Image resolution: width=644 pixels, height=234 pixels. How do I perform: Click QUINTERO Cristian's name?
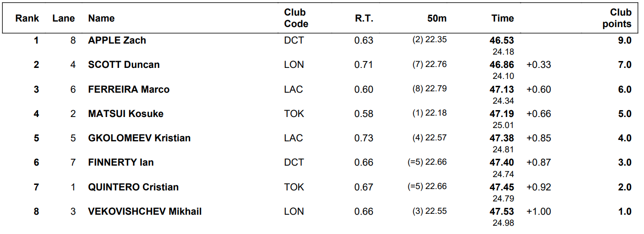[x=133, y=187]
